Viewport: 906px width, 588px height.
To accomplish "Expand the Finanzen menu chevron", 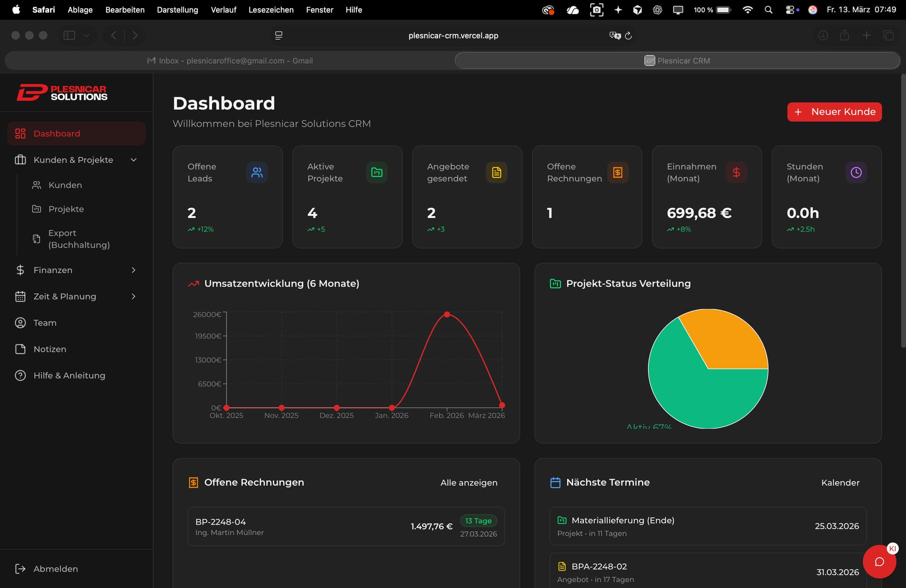I will (134, 270).
